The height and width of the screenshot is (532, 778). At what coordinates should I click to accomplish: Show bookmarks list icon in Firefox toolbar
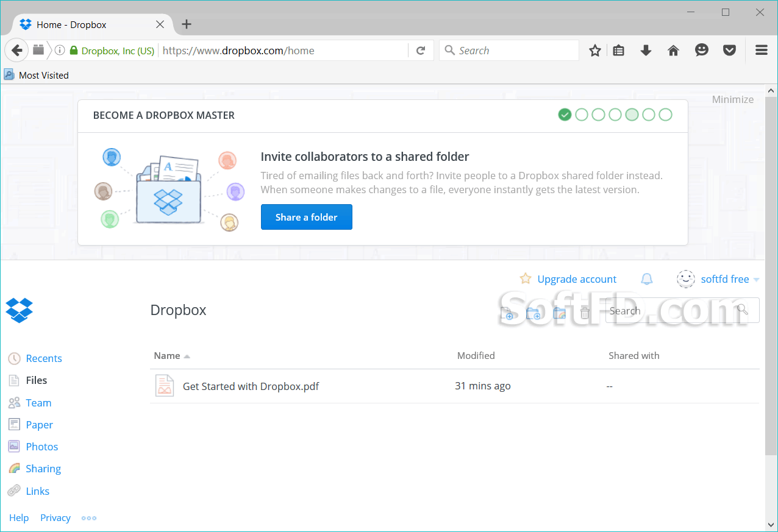tap(619, 51)
